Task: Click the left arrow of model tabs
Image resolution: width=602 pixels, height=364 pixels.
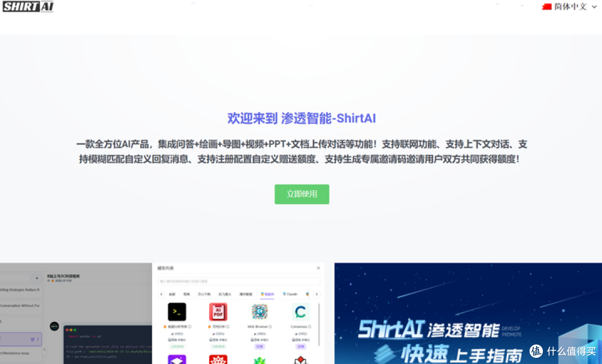Action: 161,294
